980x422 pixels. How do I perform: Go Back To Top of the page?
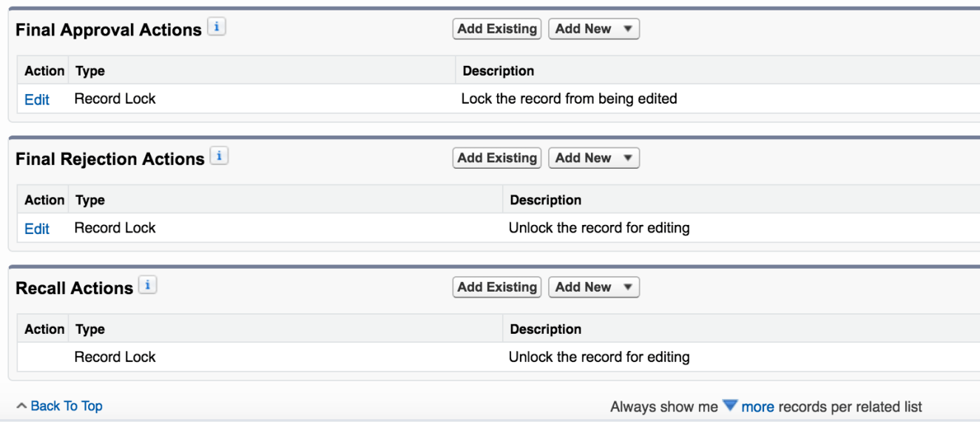pos(66,406)
